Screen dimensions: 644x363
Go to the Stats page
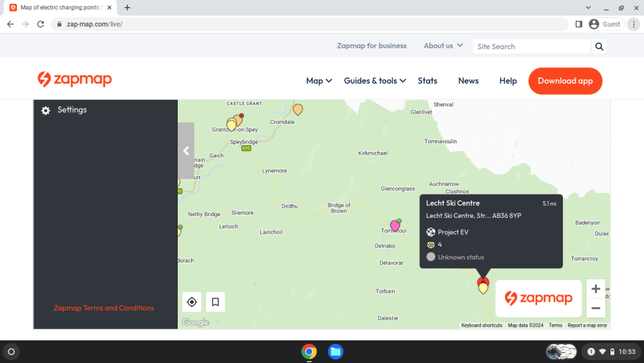[x=428, y=81]
